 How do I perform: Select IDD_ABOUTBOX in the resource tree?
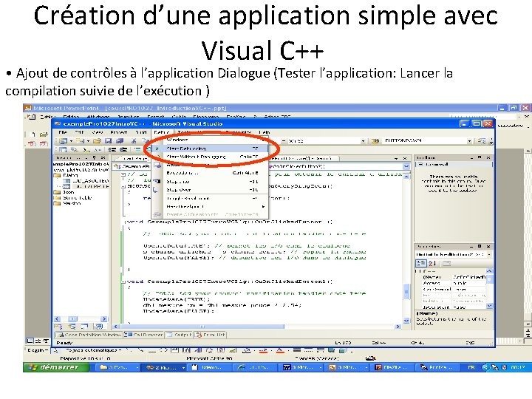[x=87, y=181]
